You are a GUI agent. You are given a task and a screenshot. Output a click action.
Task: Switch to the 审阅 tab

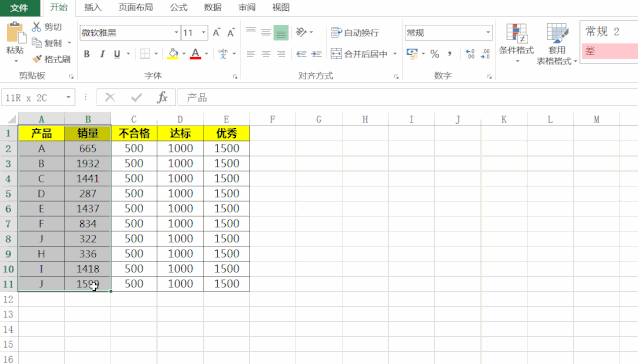[247, 7]
